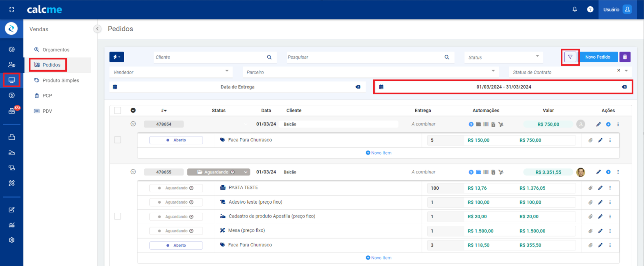The width and height of the screenshot is (644, 266).
Task: Click the purple trash delete icon
Action: [625, 57]
